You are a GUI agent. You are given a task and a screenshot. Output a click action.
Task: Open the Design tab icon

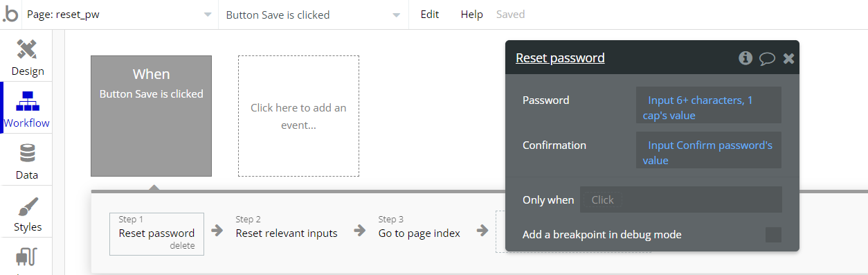tap(27, 50)
